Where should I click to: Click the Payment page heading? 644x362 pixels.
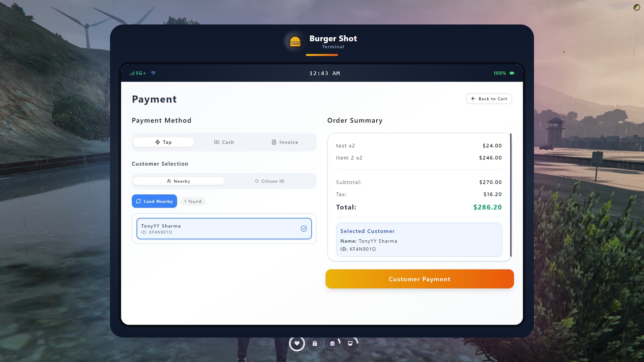[154, 99]
